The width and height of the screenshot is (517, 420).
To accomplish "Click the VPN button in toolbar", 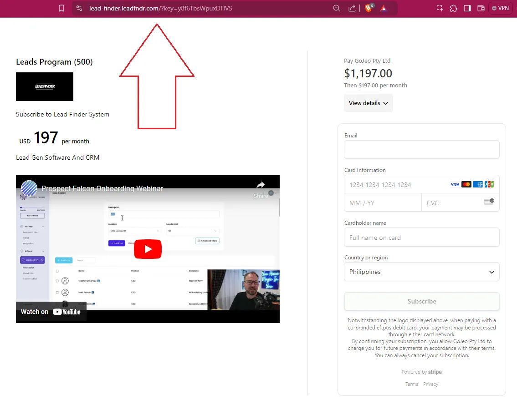I will pos(500,8).
